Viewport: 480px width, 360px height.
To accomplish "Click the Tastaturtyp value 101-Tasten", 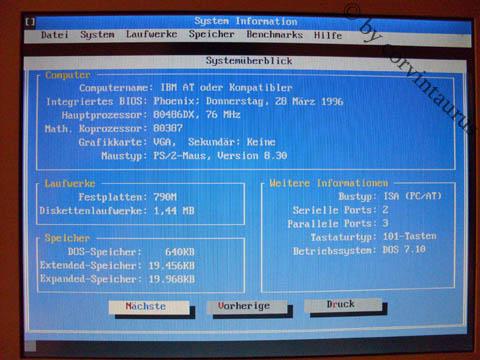I will tap(410, 236).
